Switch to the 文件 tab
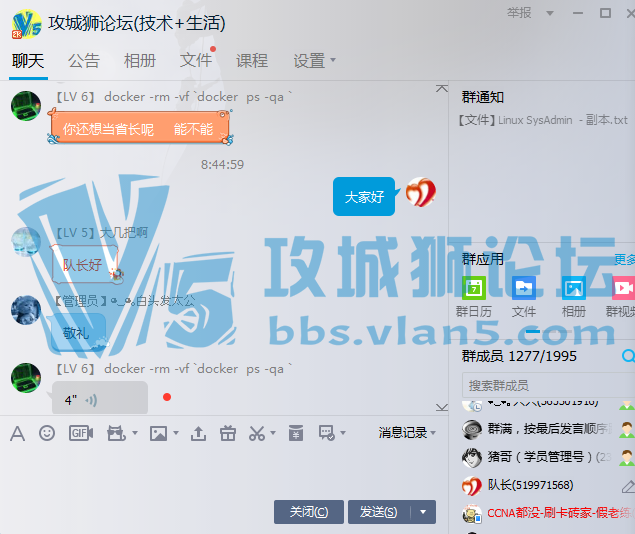The image size is (635, 534). (196, 61)
